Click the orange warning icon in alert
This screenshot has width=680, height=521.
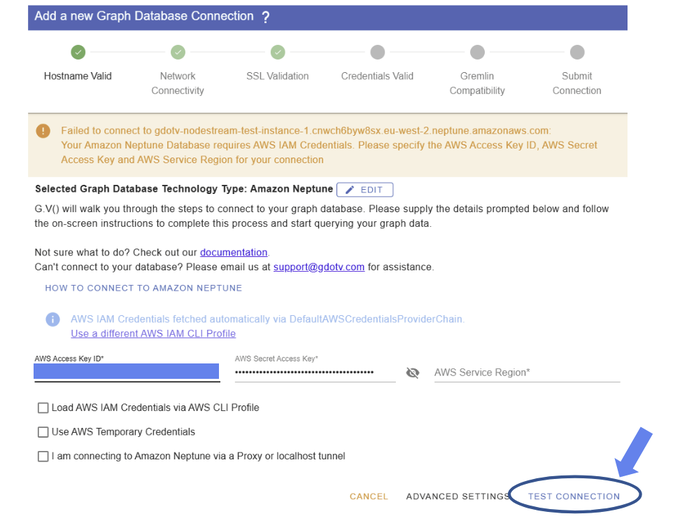(43, 131)
